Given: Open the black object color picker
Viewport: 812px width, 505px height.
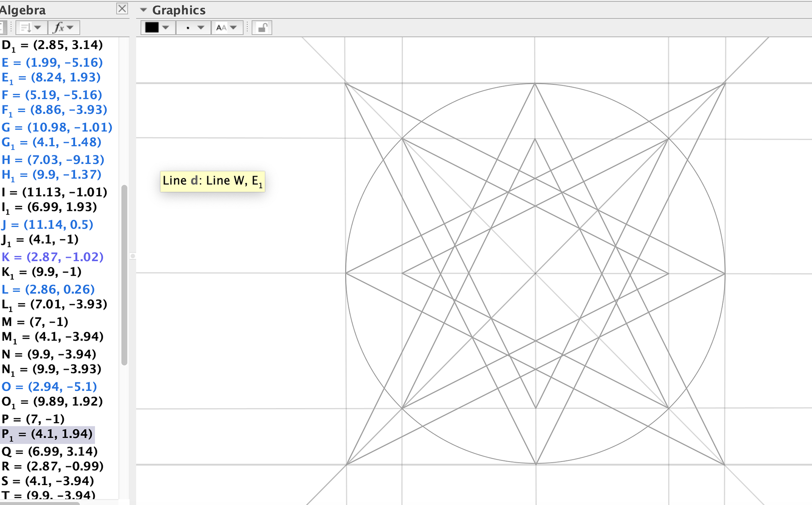Looking at the screenshot, I should point(158,28).
